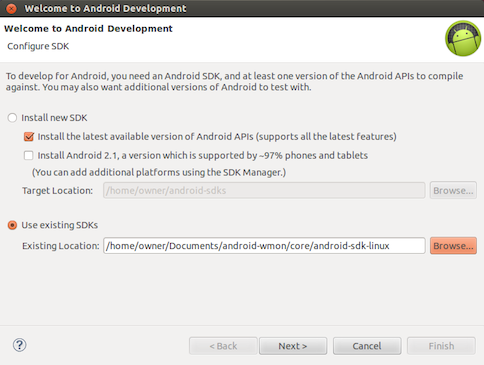This screenshot has width=484, height=365.
Task: Click the bold Welcome to Android Development heading
Action: tap(88, 29)
